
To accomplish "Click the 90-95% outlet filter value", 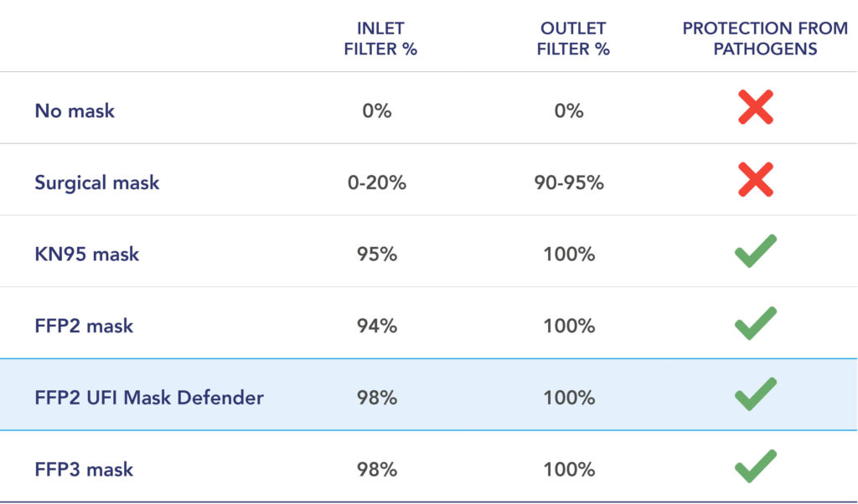I will tap(569, 183).
